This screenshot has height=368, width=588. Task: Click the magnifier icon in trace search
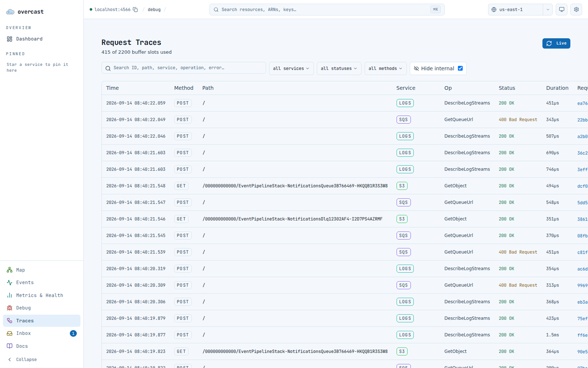108,68
